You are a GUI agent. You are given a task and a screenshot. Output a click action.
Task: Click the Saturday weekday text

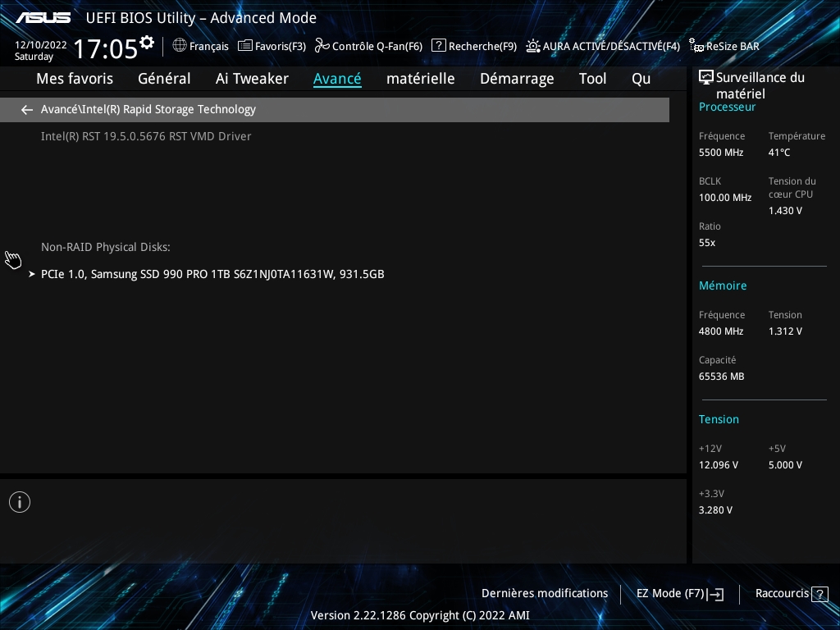click(x=34, y=57)
